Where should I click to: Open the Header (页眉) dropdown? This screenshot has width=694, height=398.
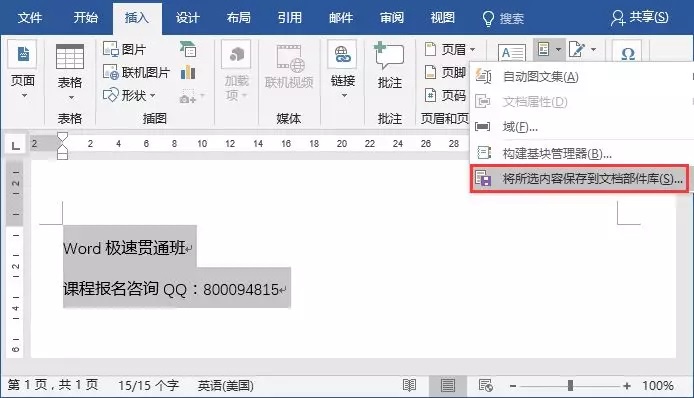click(450, 49)
